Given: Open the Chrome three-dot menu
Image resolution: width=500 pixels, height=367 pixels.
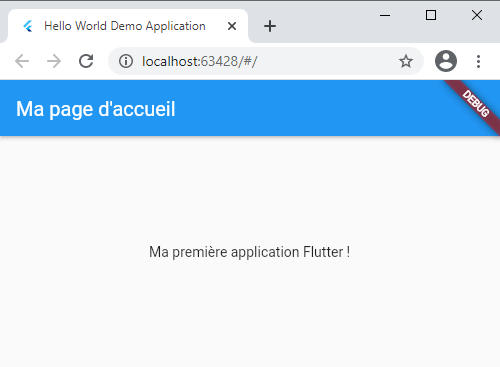Looking at the screenshot, I should click(478, 61).
